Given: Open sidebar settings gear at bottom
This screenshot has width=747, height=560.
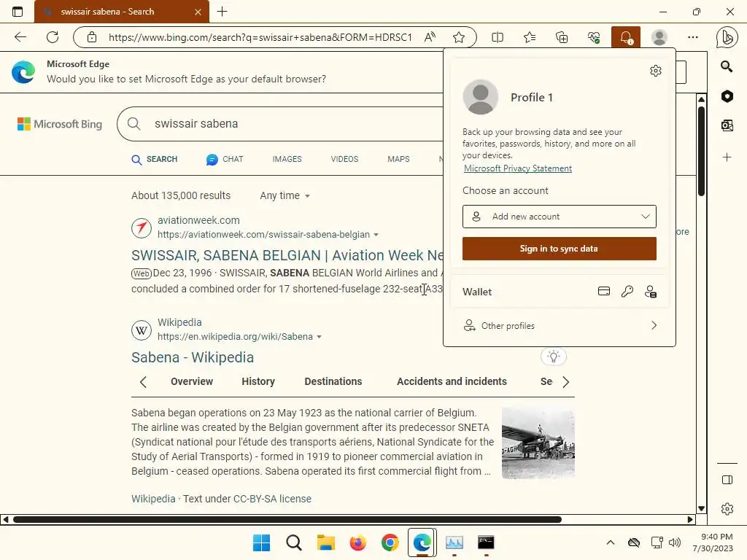Looking at the screenshot, I should [x=727, y=509].
